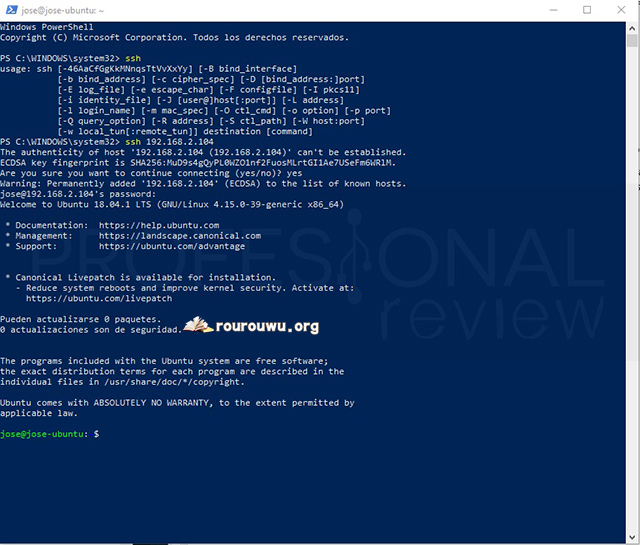The height and width of the screenshot is (545, 640).
Task: Click the scrollbar up arrow
Action: point(632,28)
